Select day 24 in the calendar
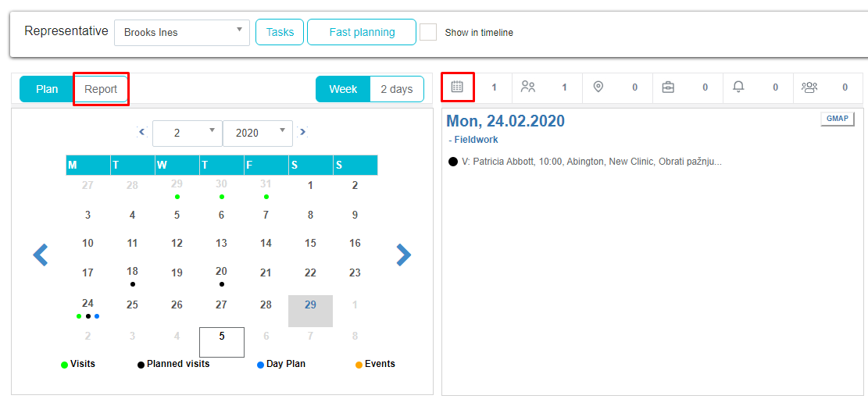 tap(88, 304)
